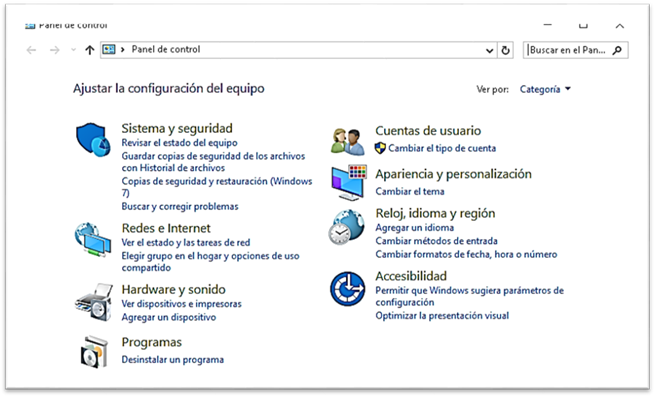
Task: Refresh the Panel de control view
Action: 505,50
